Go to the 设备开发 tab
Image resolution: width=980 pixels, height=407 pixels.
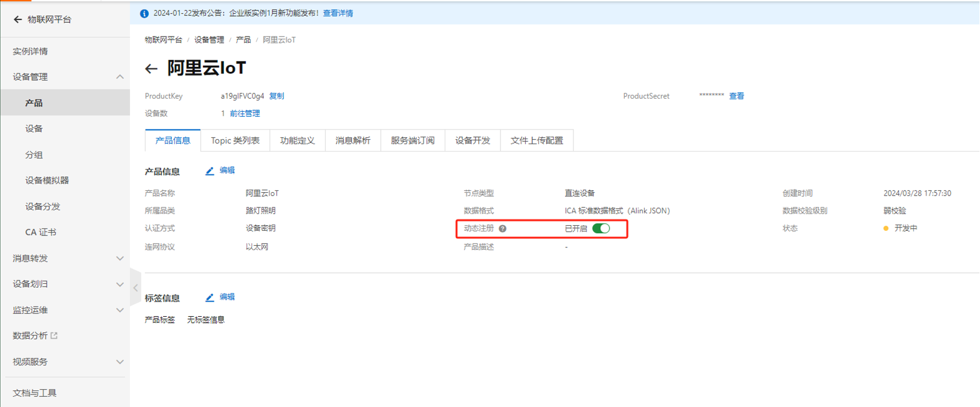[x=472, y=140]
